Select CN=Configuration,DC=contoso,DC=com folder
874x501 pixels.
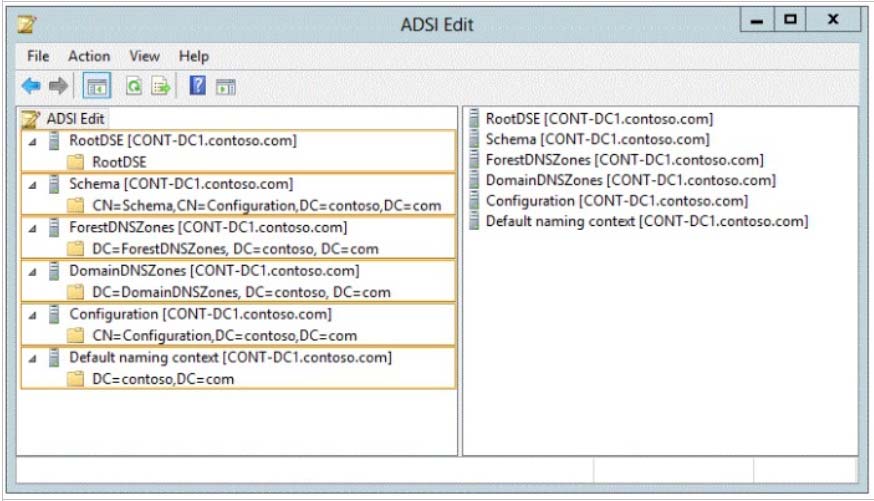tap(225, 336)
